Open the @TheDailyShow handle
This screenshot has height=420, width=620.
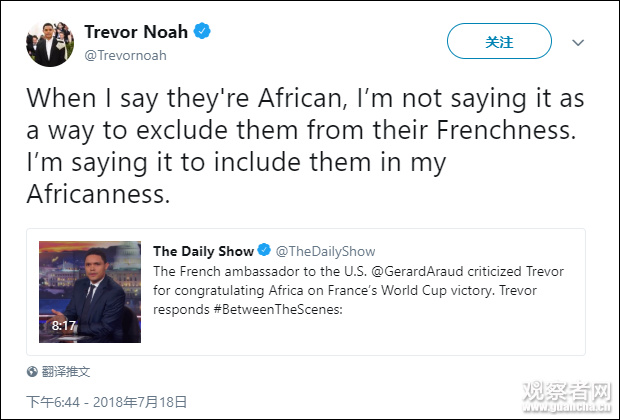click(325, 250)
